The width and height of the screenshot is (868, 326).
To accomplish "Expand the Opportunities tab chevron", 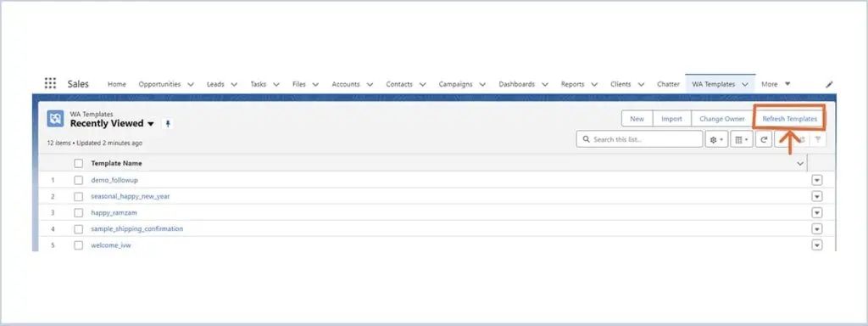I will pos(191,85).
